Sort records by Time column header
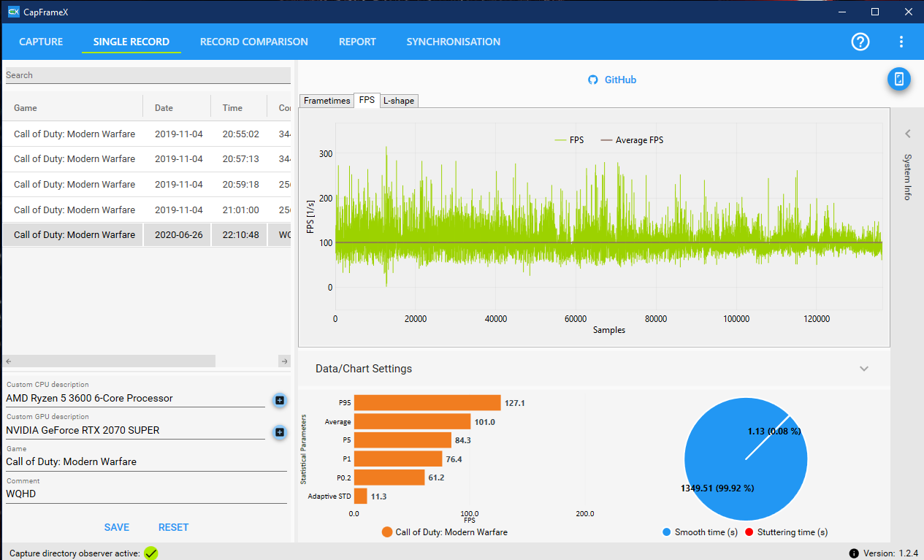924x560 pixels. [x=240, y=108]
